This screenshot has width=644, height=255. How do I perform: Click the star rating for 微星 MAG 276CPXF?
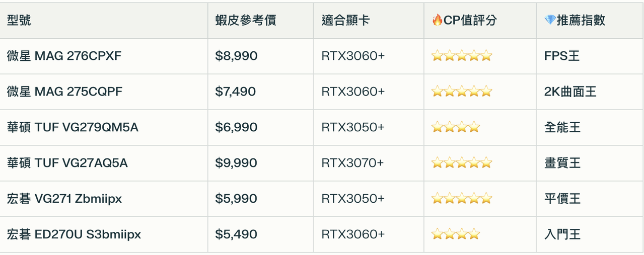pos(462,56)
